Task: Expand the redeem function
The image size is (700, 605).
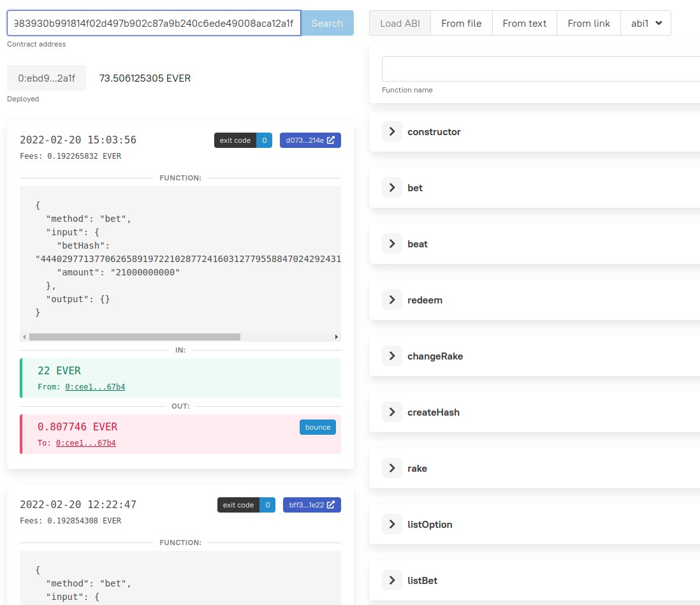Action: (x=392, y=300)
